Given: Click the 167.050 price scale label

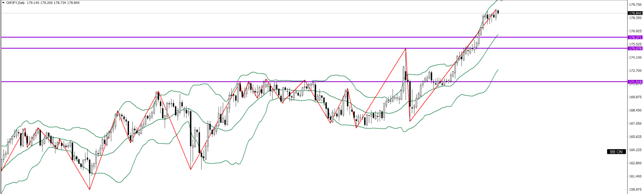Looking at the screenshot, I should [635, 124].
